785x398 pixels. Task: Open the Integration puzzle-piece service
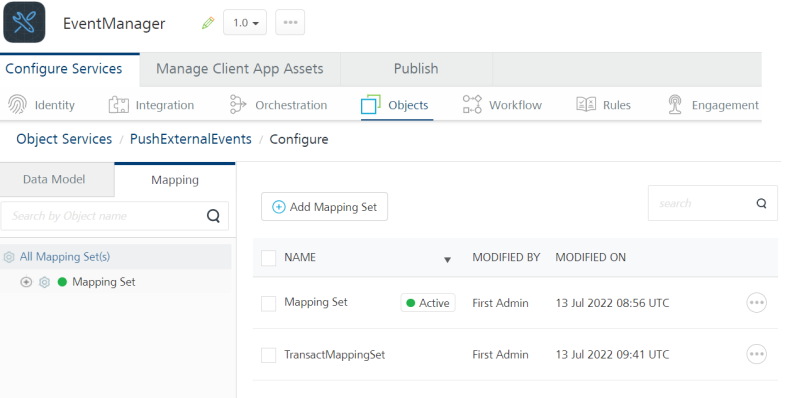[119, 105]
